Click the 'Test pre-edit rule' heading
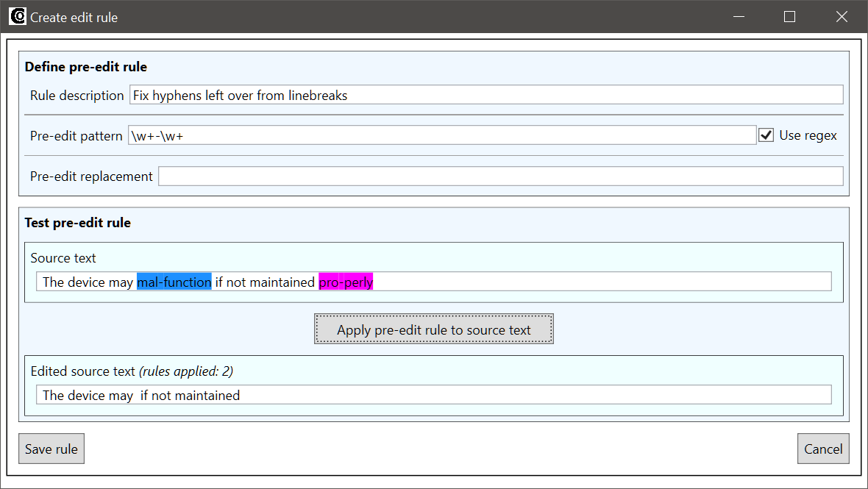The image size is (868, 489). click(78, 223)
